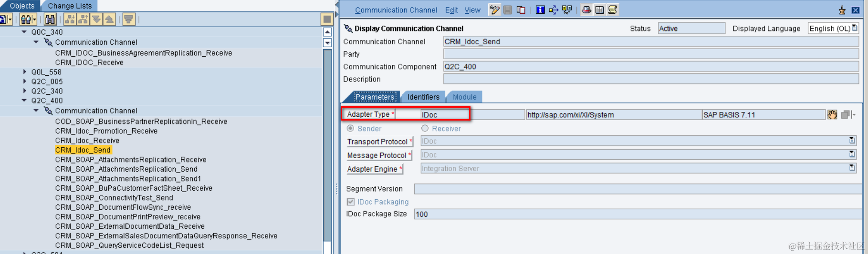Viewport: 868px width, 254px height.
Task: Close the channel editor with X icon
Action: (856, 10)
